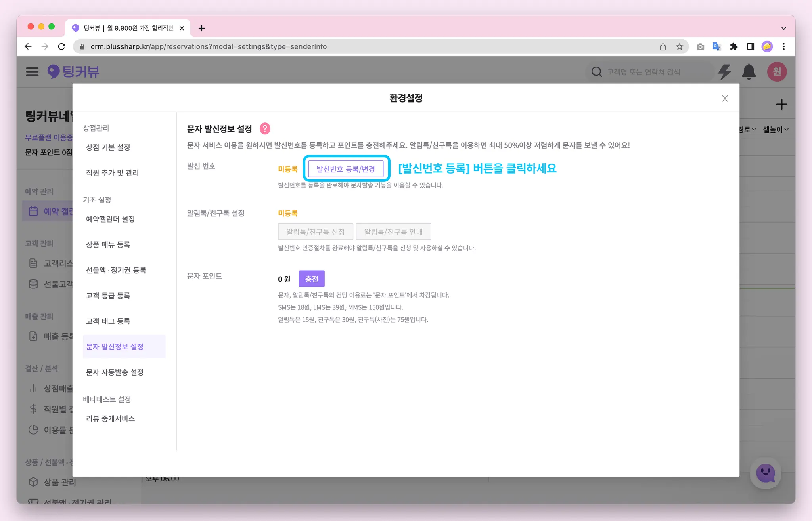Open the notification bell

click(749, 72)
